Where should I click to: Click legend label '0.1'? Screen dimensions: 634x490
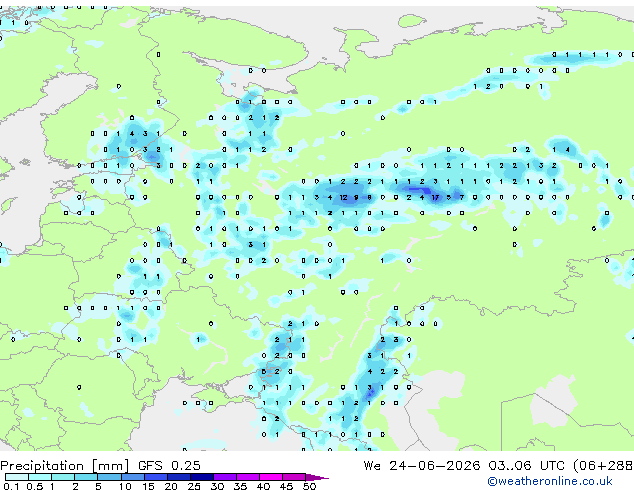[x=11, y=486]
